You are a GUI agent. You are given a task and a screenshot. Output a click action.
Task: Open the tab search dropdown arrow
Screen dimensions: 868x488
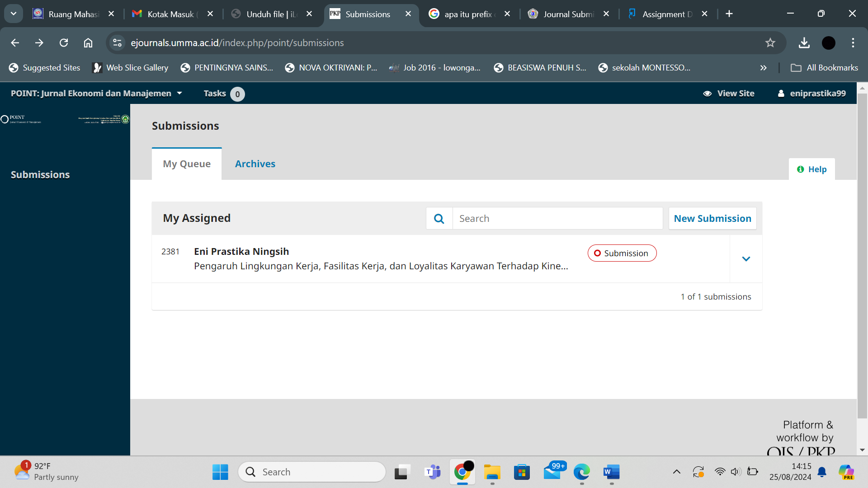pyautogui.click(x=14, y=14)
